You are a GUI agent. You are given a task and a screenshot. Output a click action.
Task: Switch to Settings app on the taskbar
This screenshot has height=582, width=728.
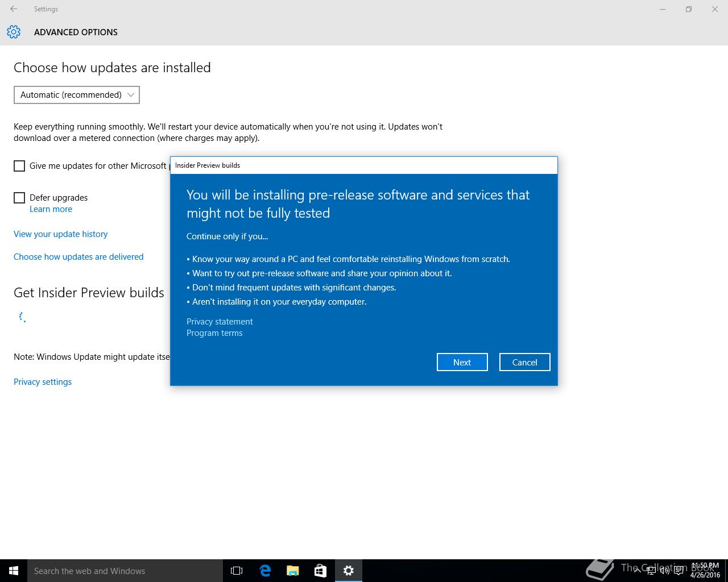point(349,571)
